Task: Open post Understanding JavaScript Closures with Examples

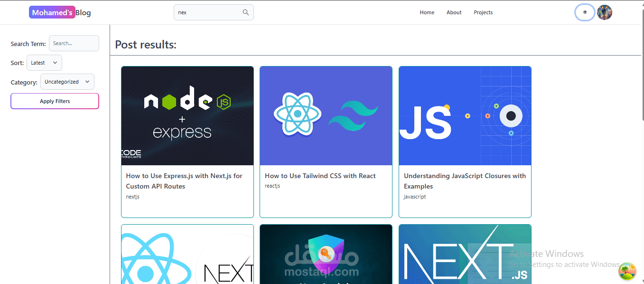Action: pos(465,181)
